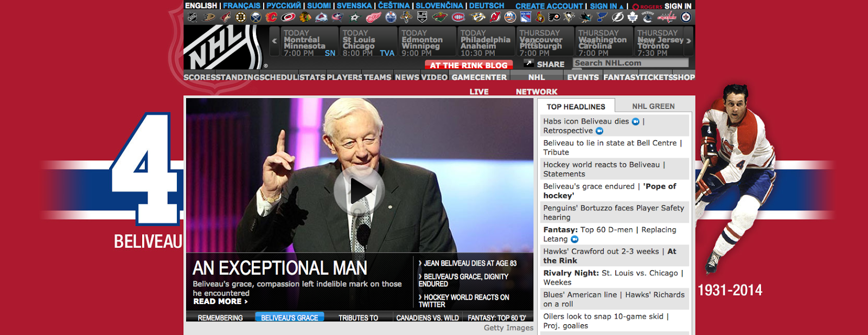The height and width of the screenshot is (335, 868).
Task: Open the San Jose Sharks logo
Action: 584,17
